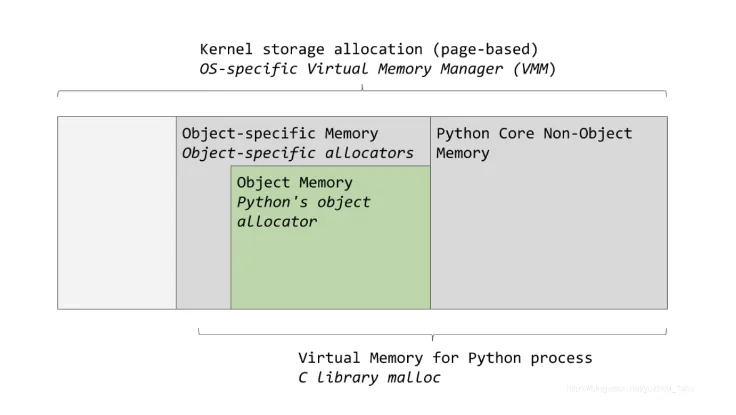Screen dimensions: 736x415
Task: Click the watermark URL at bottom right
Action: tap(630, 387)
